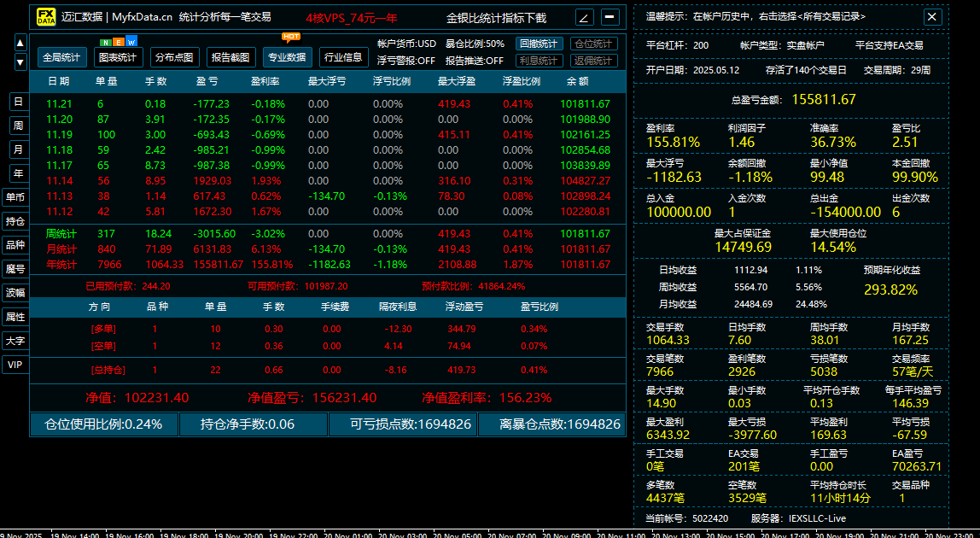Select the 品种 sidebar button

(x=15, y=244)
